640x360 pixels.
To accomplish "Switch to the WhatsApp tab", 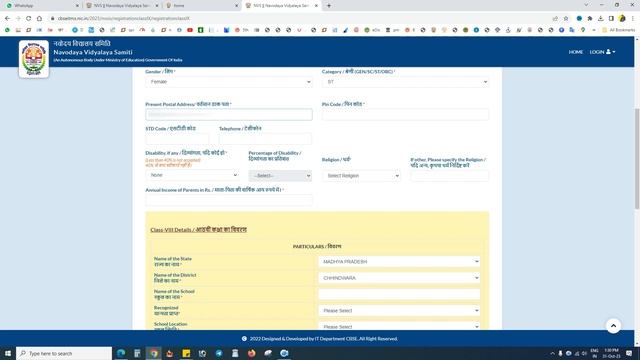I will 41,6.
